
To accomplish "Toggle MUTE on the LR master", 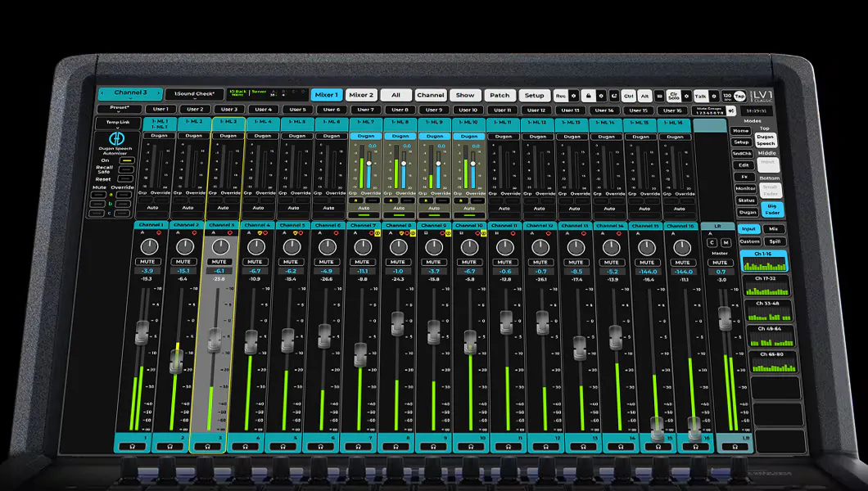I will click(x=720, y=263).
